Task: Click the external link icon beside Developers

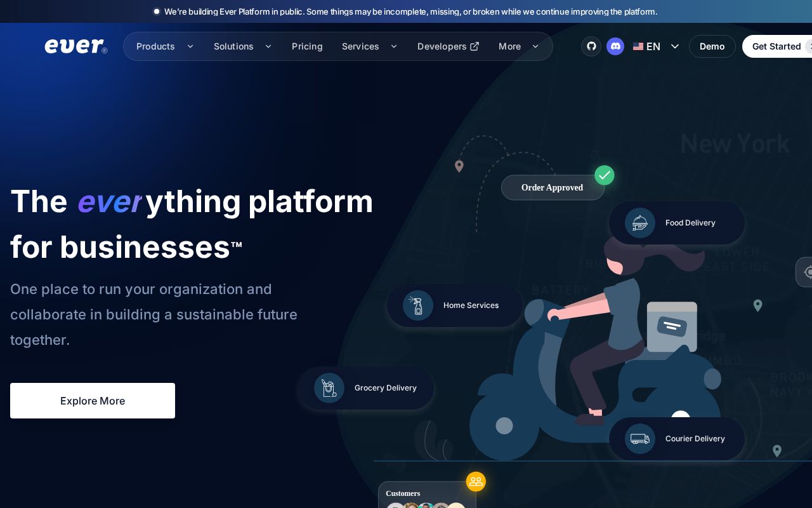Action: 475,46
